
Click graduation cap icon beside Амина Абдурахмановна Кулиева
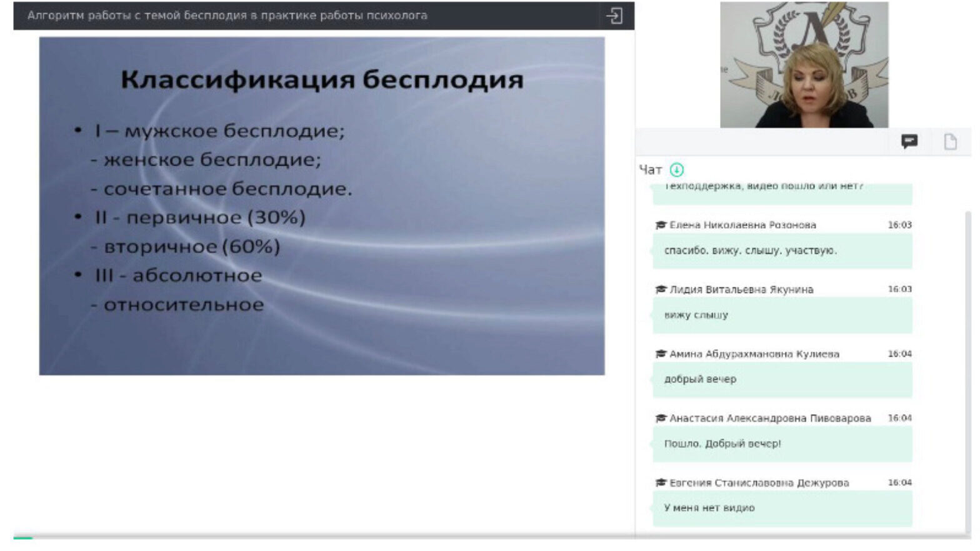coord(661,354)
